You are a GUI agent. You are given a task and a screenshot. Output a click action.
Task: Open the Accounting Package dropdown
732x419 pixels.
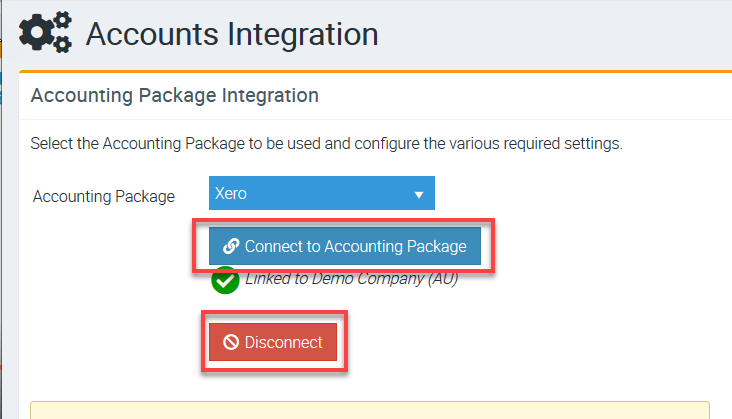tap(321, 194)
